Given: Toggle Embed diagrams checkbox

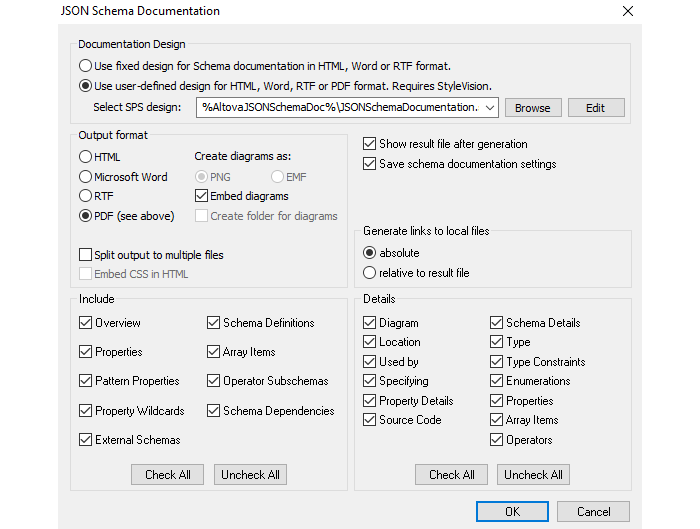Looking at the screenshot, I should point(201,196).
